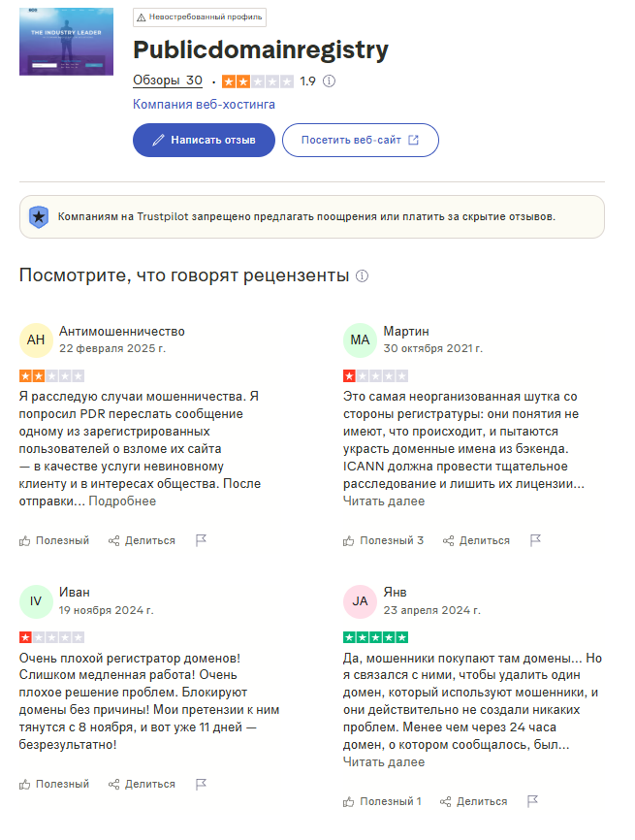Flag the review by Антимошенничество

tap(201, 541)
